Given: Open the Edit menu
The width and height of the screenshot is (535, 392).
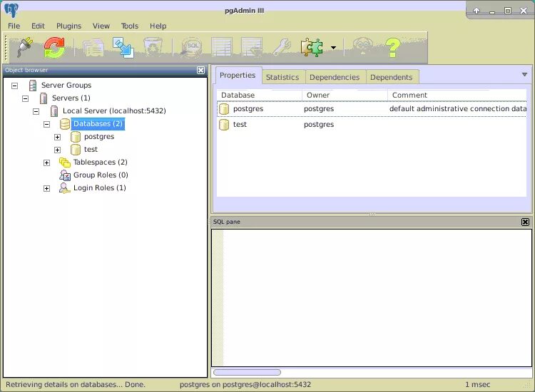Looking at the screenshot, I should point(38,26).
